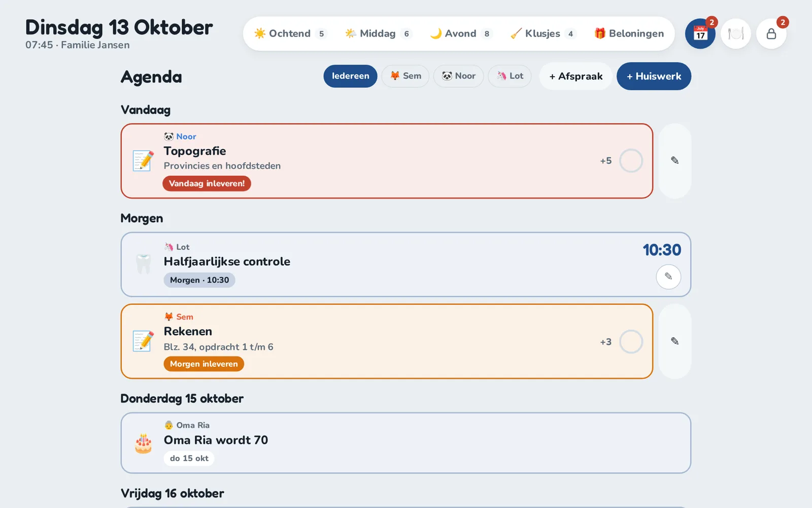The width and height of the screenshot is (812, 508).
Task: Filter agenda by Noor
Action: pyautogui.click(x=458, y=76)
